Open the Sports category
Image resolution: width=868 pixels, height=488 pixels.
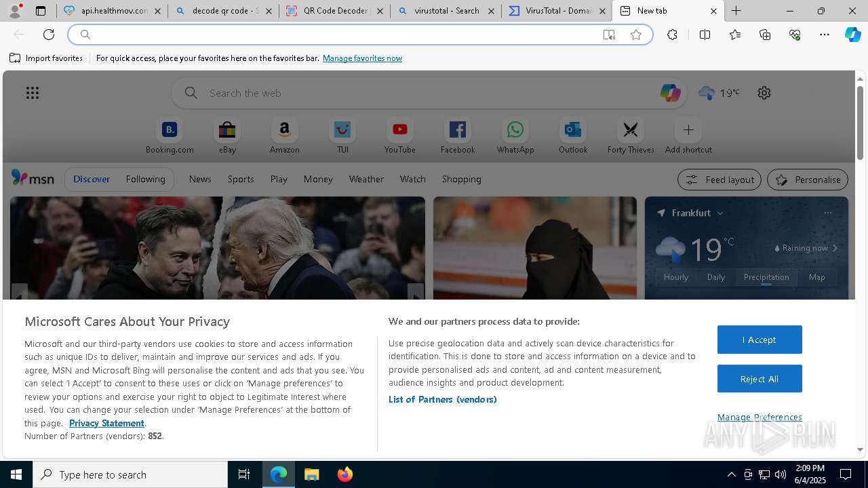click(x=241, y=179)
